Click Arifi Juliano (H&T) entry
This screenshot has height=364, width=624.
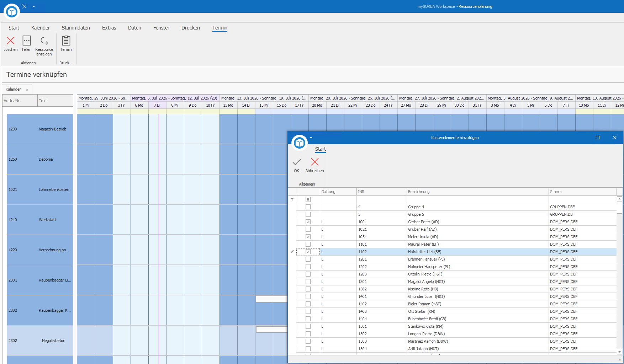point(423,349)
